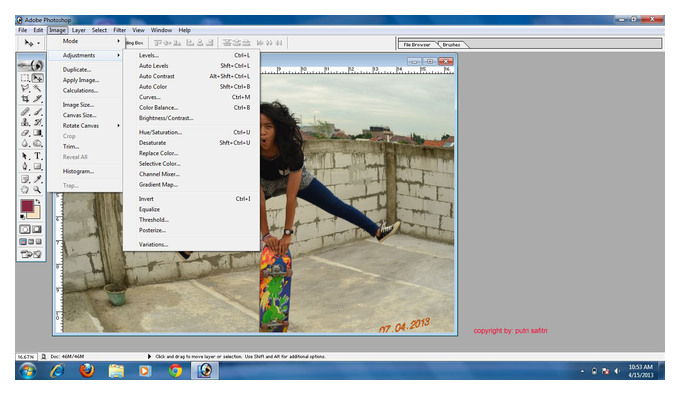Open the Filter menu

119,30
